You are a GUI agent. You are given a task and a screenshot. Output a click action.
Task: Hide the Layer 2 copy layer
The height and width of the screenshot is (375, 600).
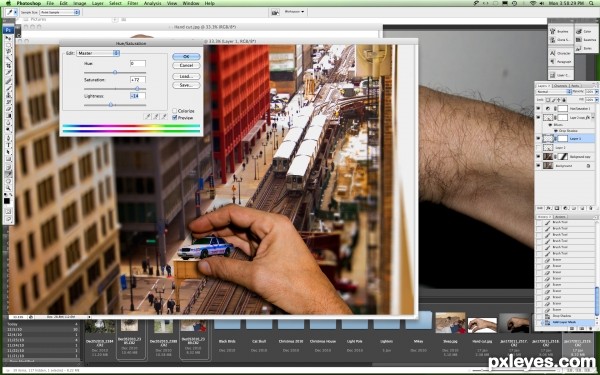pos(538,117)
